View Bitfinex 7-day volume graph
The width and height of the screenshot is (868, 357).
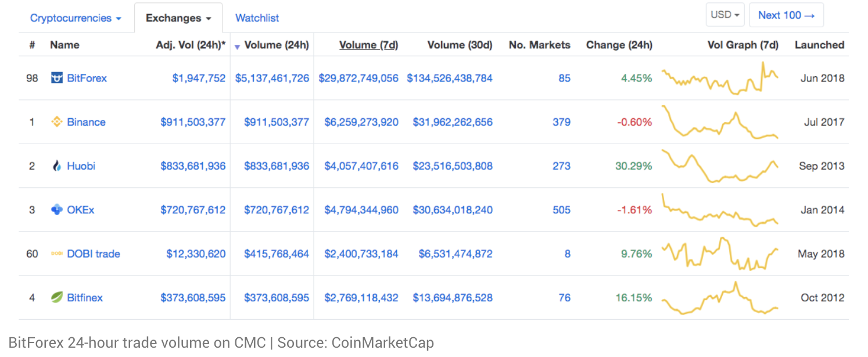(x=720, y=298)
